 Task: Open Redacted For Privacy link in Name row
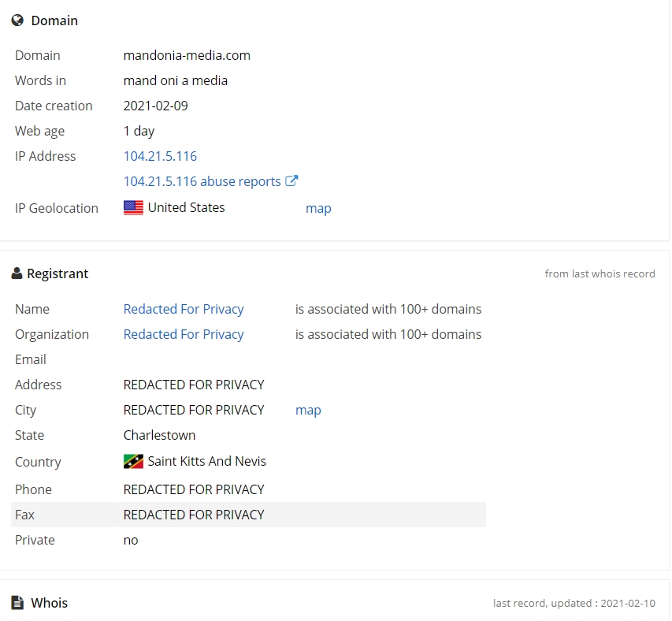coord(184,309)
